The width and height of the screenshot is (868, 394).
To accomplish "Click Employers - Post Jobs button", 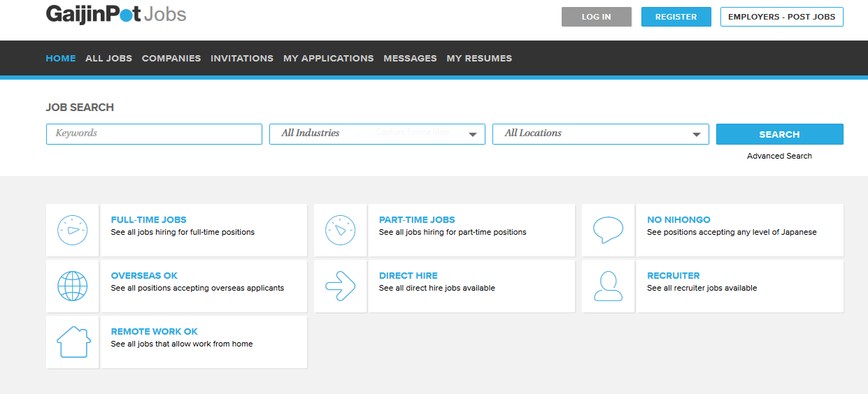I will click(x=782, y=17).
